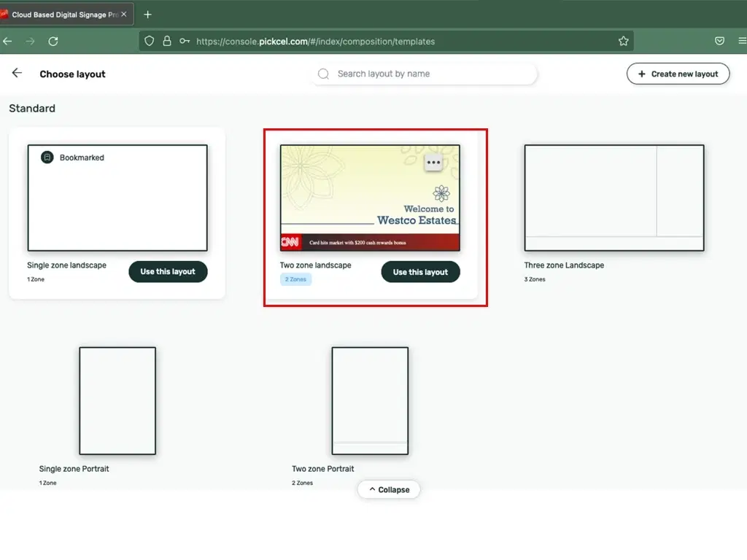The width and height of the screenshot is (747, 560).
Task: Select the Two zone Portrait preview
Action: [x=370, y=400]
